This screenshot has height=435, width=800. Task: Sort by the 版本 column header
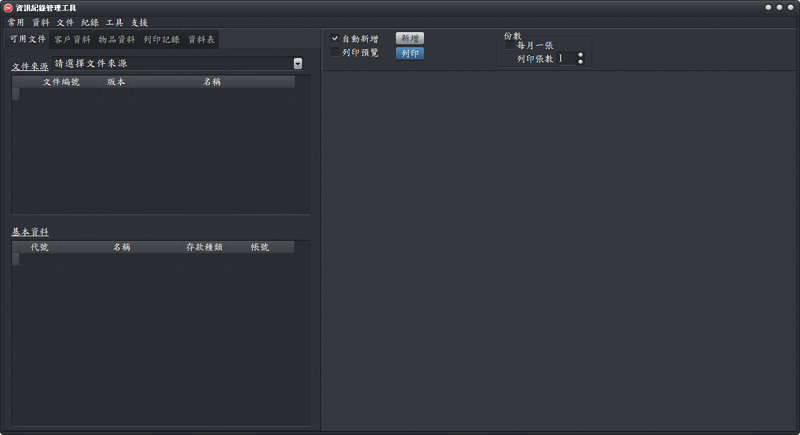pyautogui.click(x=116, y=82)
